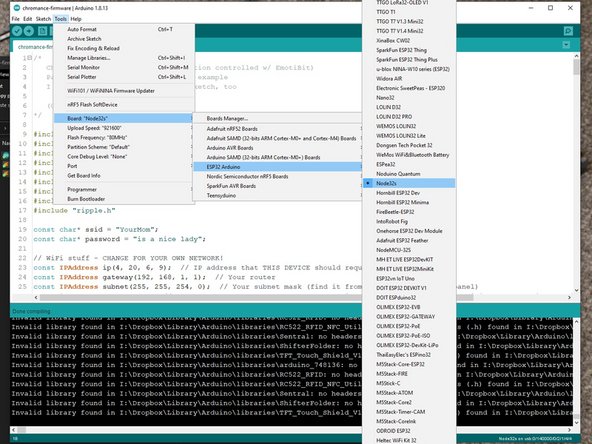Select Hornbill ESP32 Dev board
The height and width of the screenshot is (444, 592).
(x=409, y=193)
